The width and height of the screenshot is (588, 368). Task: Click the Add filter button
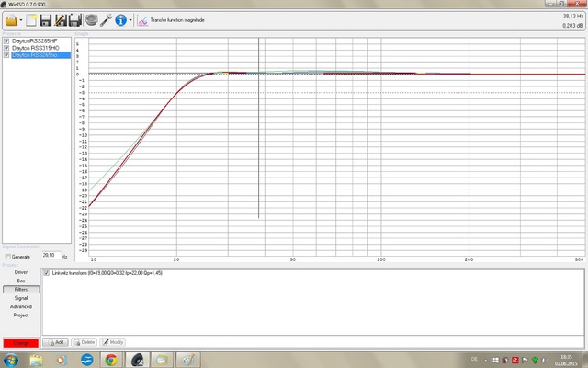[x=54, y=341]
